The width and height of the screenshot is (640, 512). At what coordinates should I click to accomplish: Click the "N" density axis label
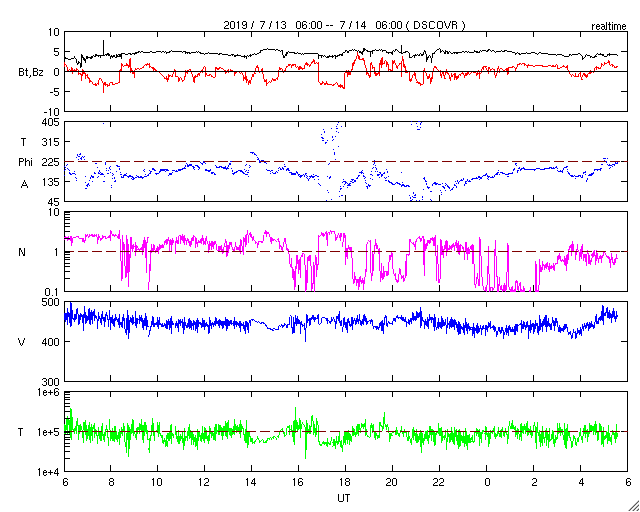coord(22,252)
